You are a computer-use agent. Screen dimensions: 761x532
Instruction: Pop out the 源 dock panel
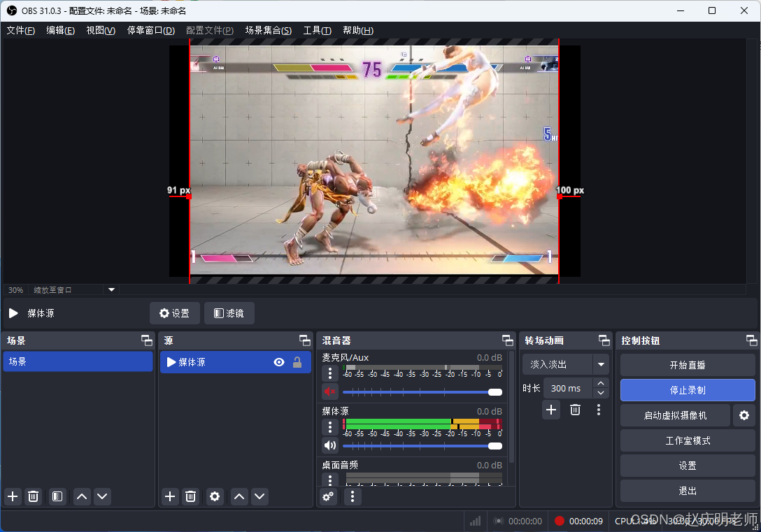pos(305,340)
